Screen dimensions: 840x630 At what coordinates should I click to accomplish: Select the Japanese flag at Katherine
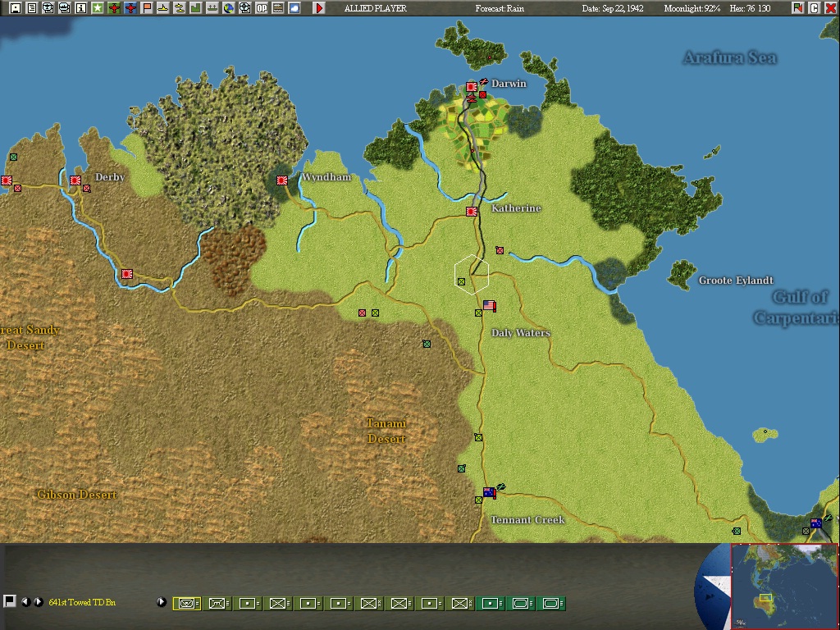coord(472,212)
